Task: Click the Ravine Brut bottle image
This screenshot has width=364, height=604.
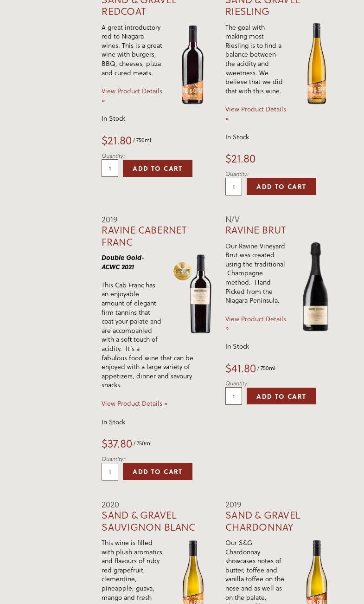Action: pyautogui.click(x=315, y=286)
